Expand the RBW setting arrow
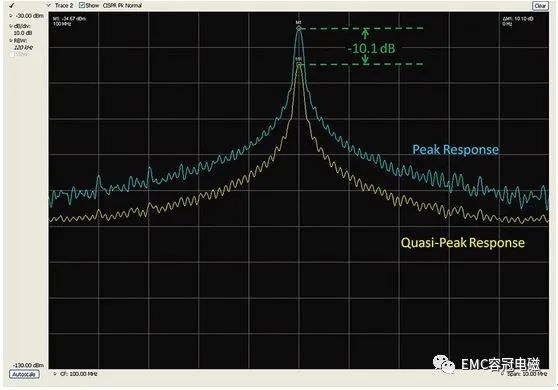This screenshot has height=390, width=558. coord(11,41)
